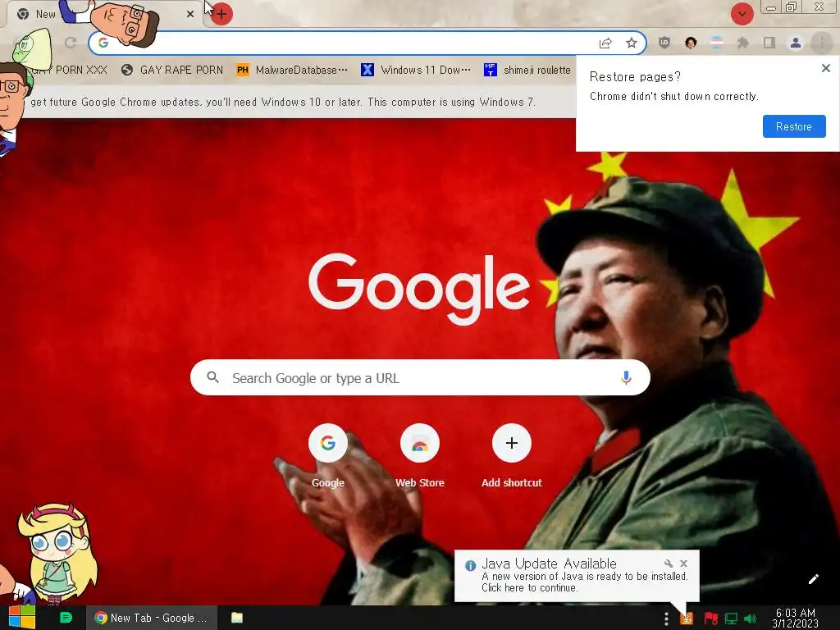
Task: Open the network tray icon
Action: pyautogui.click(x=731, y=619)
